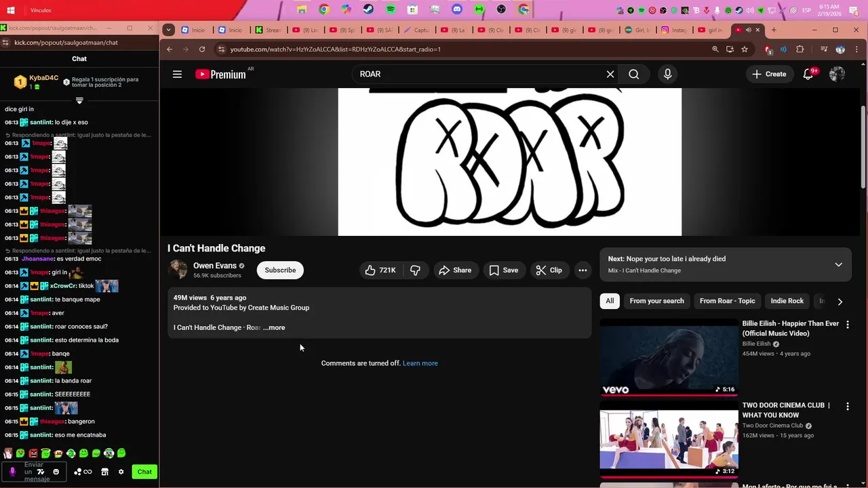Click the YouTube address bar URL

(335, 49)
